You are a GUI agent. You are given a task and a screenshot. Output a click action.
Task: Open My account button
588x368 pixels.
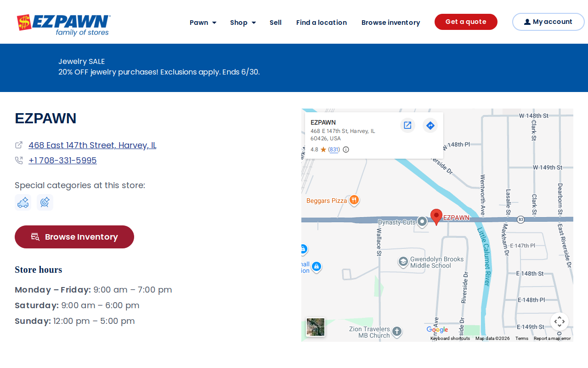(x=548, y=22)
